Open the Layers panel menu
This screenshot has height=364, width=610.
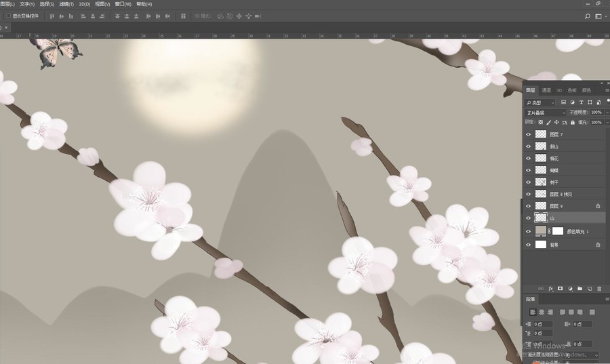(607, 90)
